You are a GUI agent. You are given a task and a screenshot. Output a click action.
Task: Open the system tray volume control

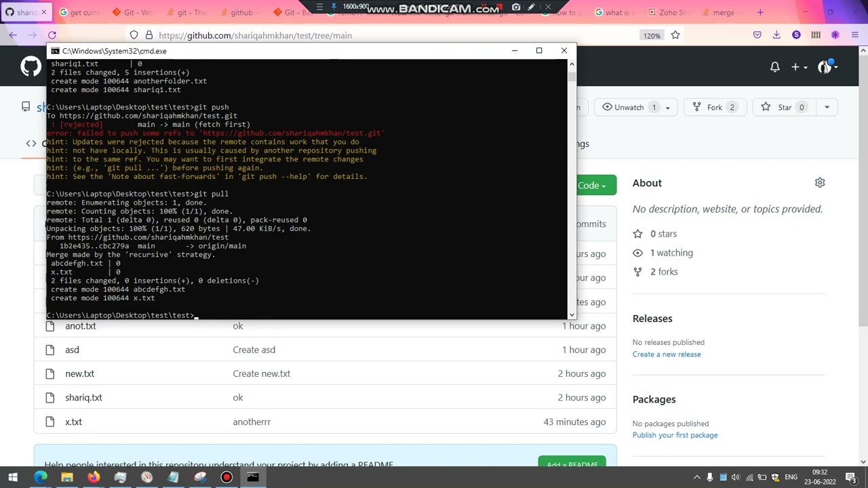tap(736, 477)
